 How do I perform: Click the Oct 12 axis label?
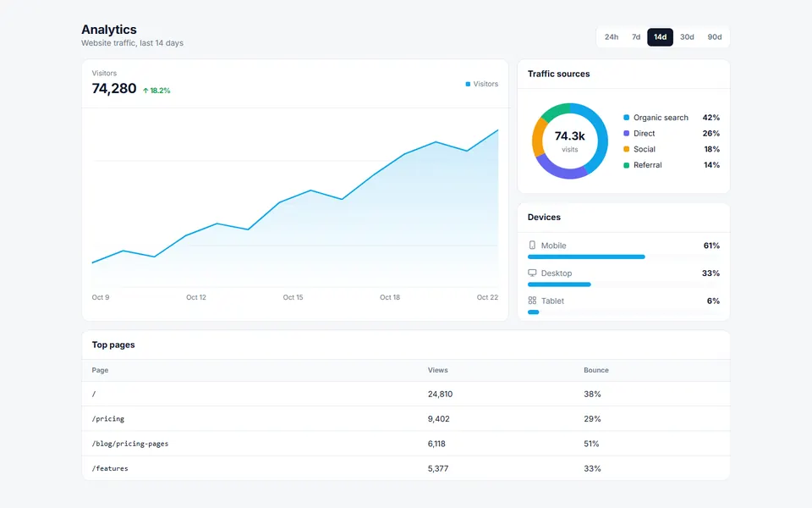pos(195,297)
